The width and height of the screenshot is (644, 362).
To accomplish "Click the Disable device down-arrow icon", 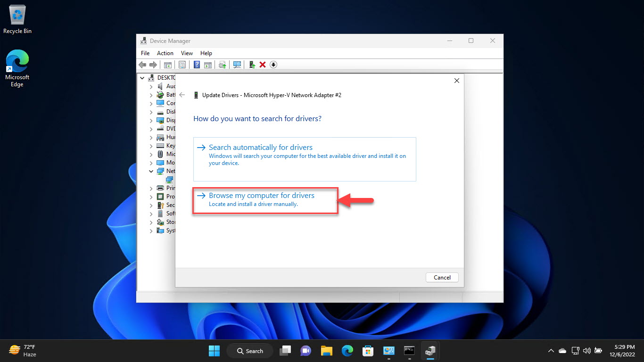I will (x=273, y=65).
